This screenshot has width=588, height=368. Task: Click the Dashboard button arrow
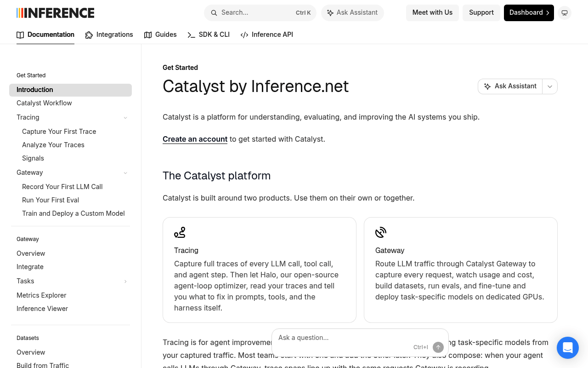[548, 13]
